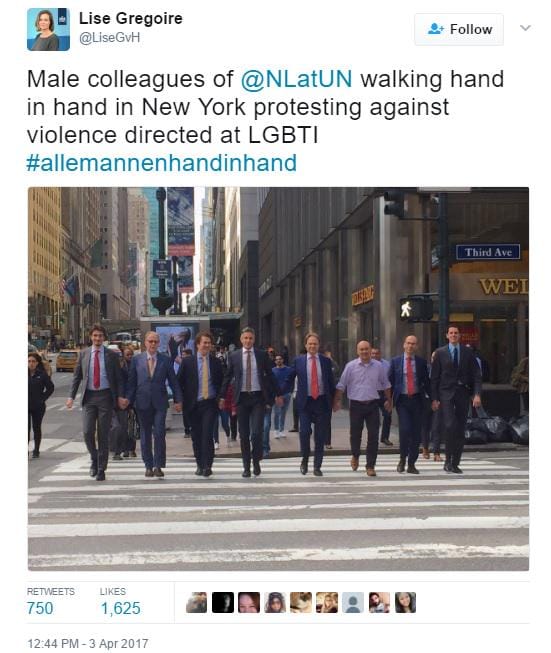The image size is (551, 653).
Task: Open the 12:44 PM - 3 Apr 2017 timestamp
Action: [x=87, y=643]
